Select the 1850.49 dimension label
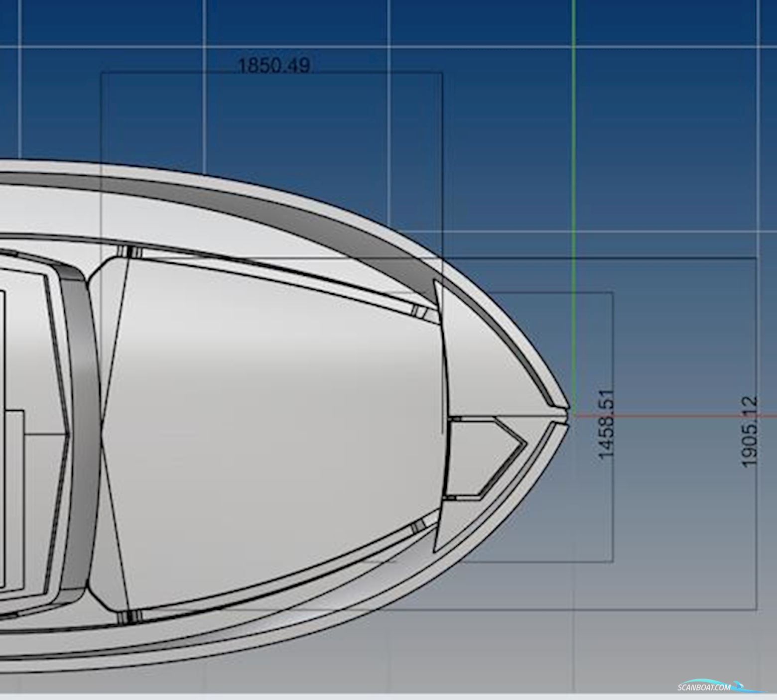This screenshot has width=777, height=700. click(x=273, y=65)
